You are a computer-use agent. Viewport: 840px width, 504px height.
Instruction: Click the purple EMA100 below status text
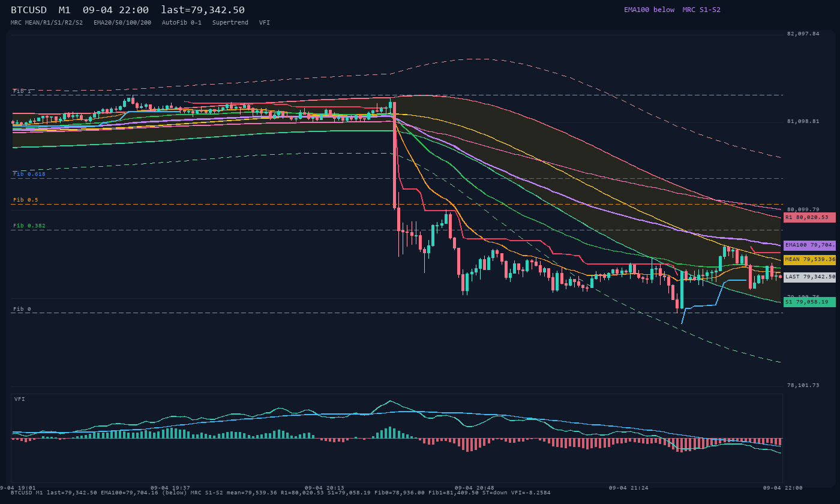[649, 10]
